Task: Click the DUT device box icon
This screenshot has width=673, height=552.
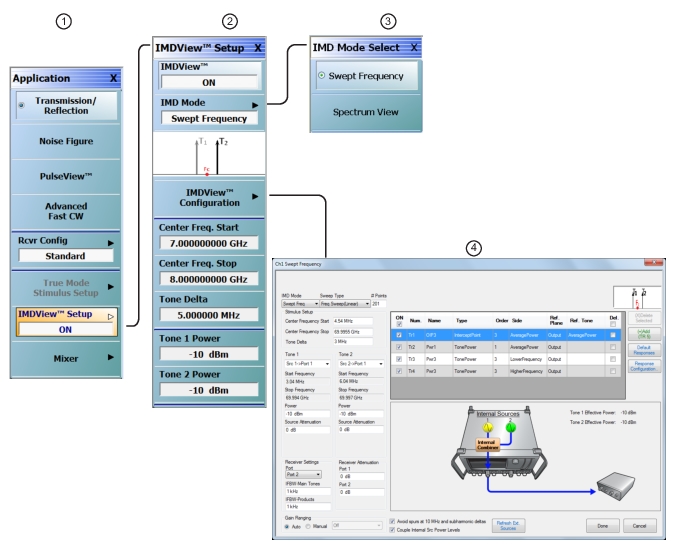Action: [x=616, y=486]
